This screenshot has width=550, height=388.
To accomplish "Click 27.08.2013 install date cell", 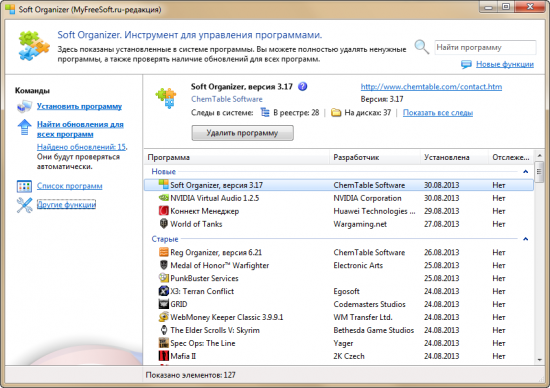I will pos(441,224).
